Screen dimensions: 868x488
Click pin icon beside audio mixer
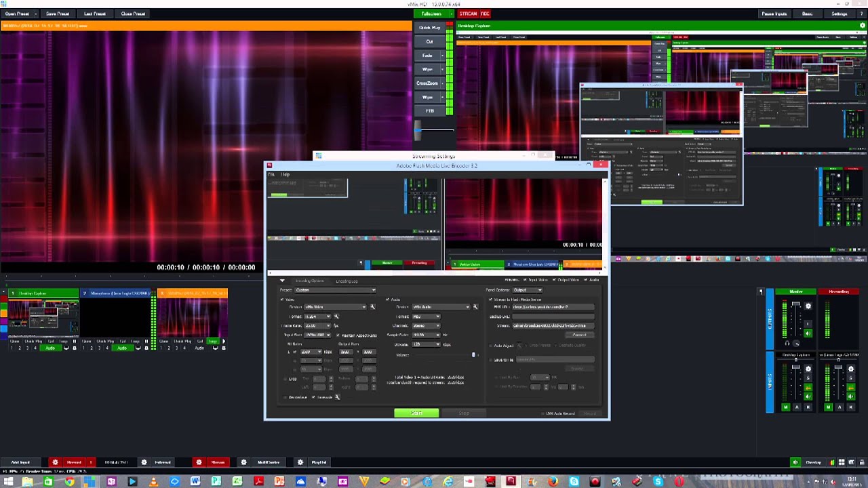[x=761, y=292]
